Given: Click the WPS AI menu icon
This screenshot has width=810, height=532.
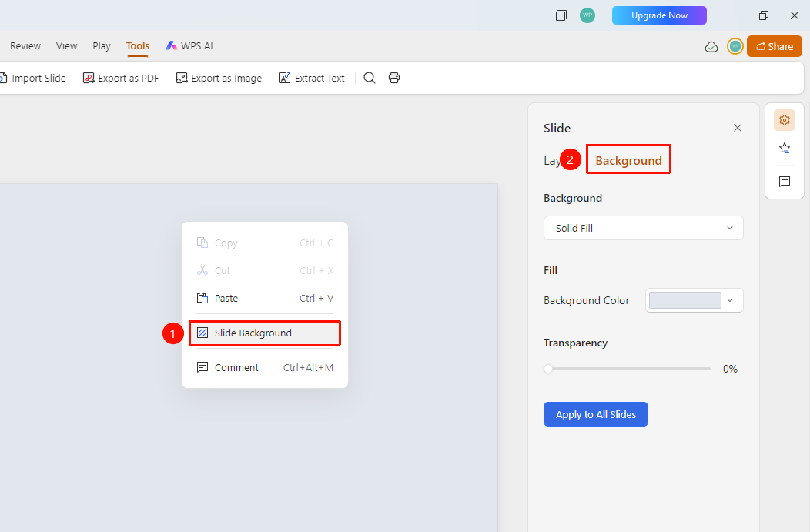Looking at the screenshot, I should [171, 46].
